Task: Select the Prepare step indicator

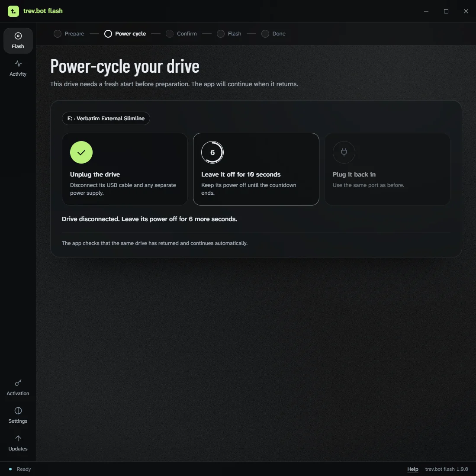Action: (69, 34)
